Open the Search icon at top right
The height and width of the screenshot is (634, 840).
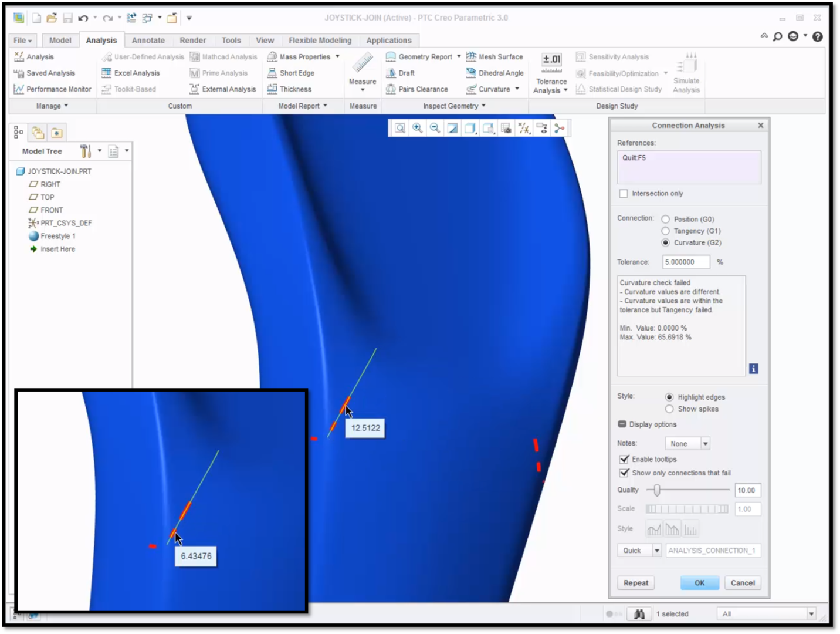coord(778,36)
